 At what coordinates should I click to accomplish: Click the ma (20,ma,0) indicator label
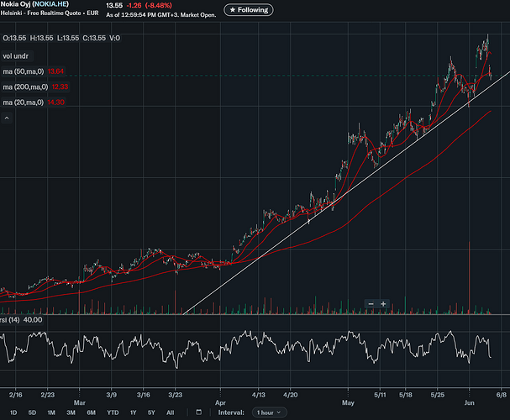tap(23, 102)
